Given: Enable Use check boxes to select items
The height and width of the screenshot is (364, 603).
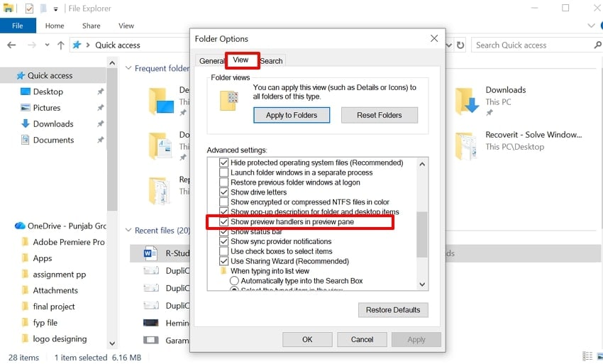Looking at the screenshot, I should click(x=223, y=251).
